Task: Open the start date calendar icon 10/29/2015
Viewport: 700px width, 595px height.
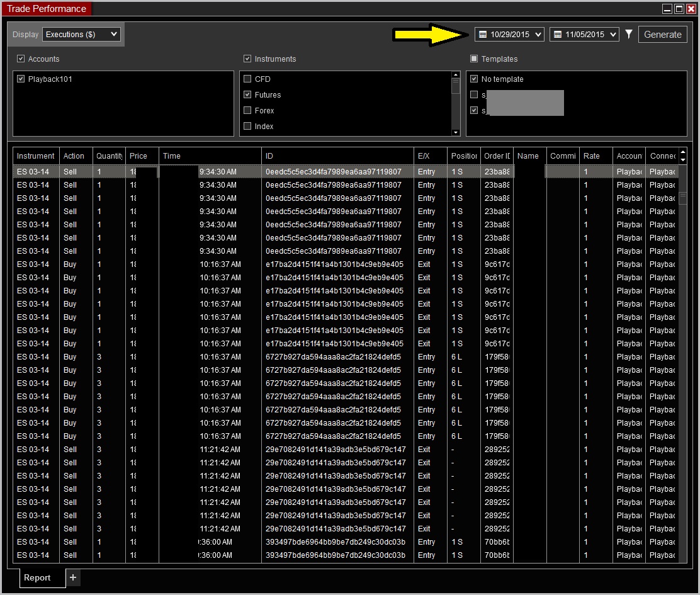Action: pos(482,35)
